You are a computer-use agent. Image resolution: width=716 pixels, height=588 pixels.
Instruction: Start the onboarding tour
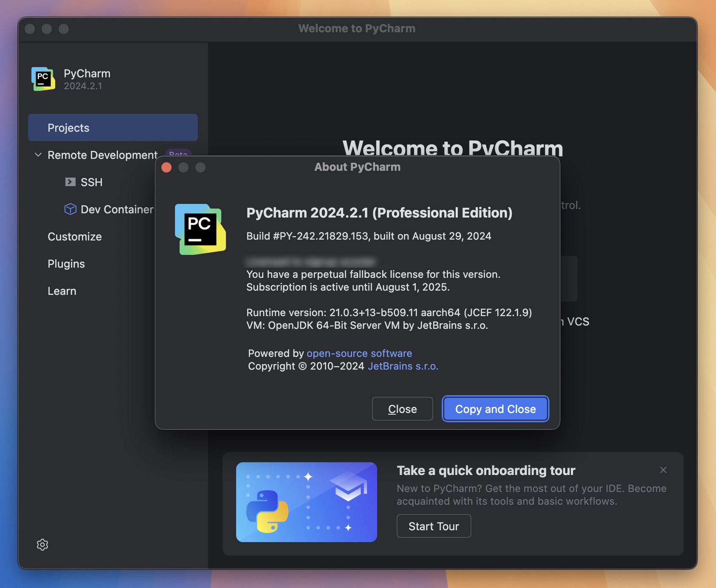coord(434,526)
